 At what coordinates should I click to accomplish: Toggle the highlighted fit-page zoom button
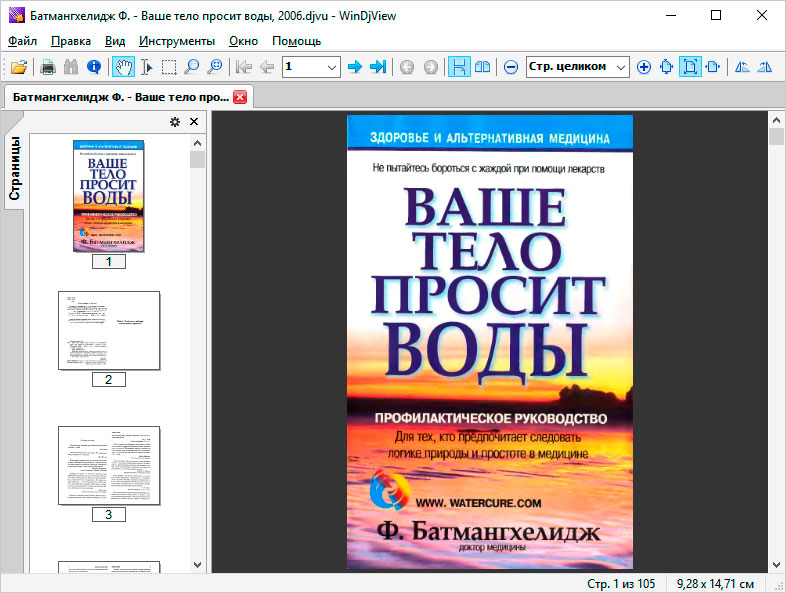[x=690, y=67]
